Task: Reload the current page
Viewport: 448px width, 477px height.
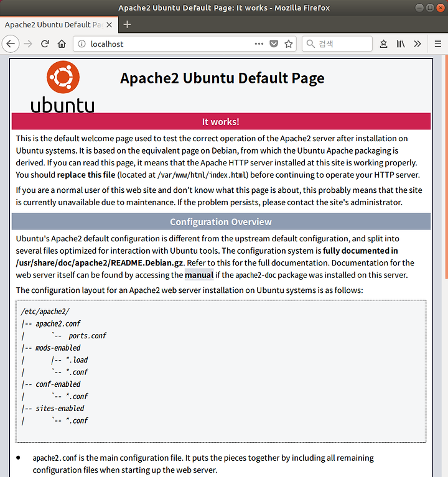Action: [45, 44]
